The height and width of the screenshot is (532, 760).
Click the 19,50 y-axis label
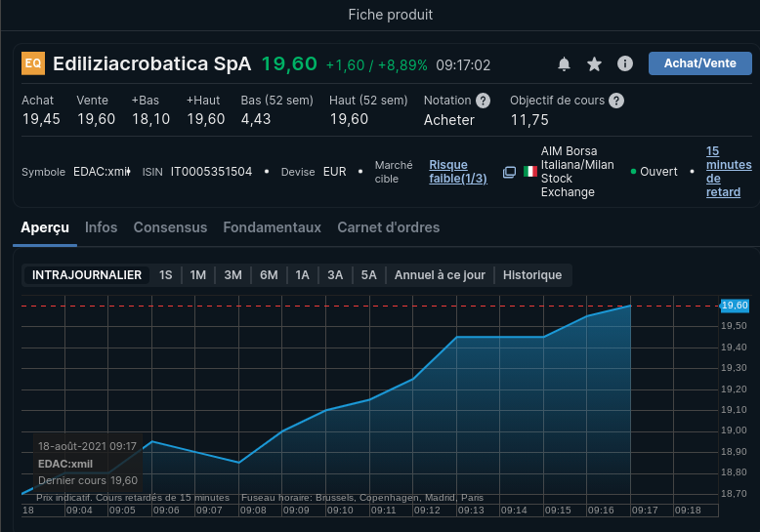pos(734,326)
